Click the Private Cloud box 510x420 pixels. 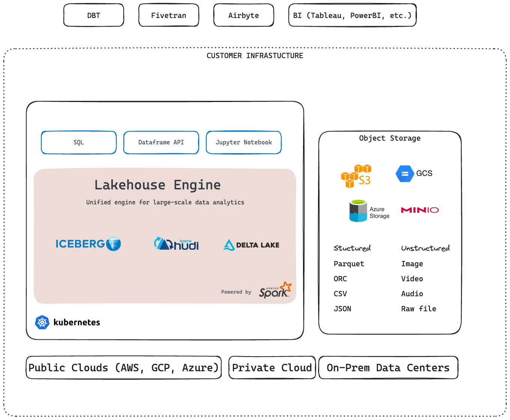272,367
